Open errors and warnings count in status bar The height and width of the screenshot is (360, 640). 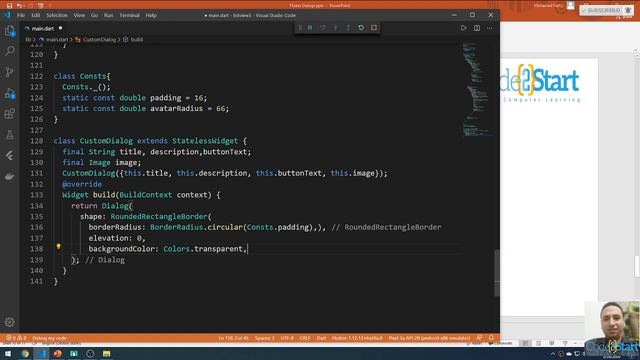pos(16,338)
